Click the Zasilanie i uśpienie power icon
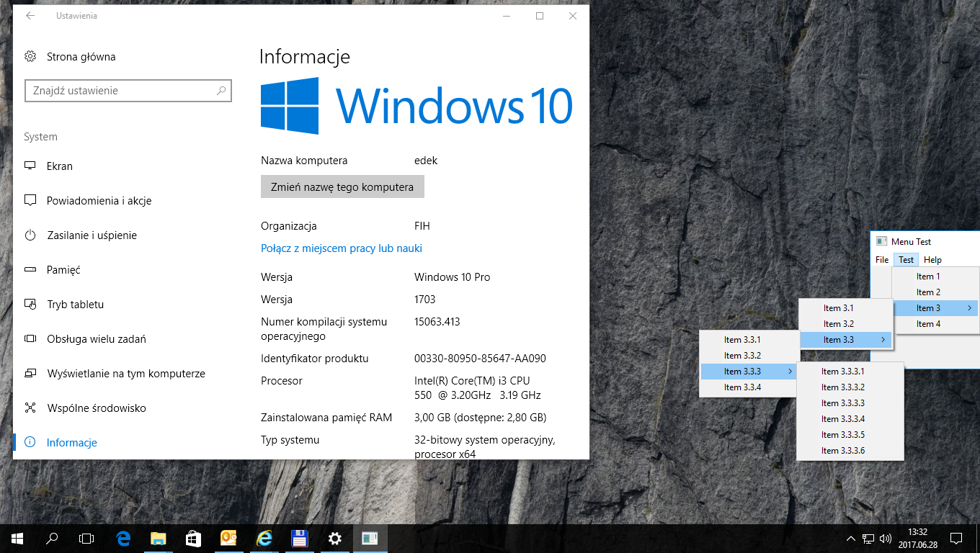Viewport: 980px width, 553px height. click(x=30, y=235)
